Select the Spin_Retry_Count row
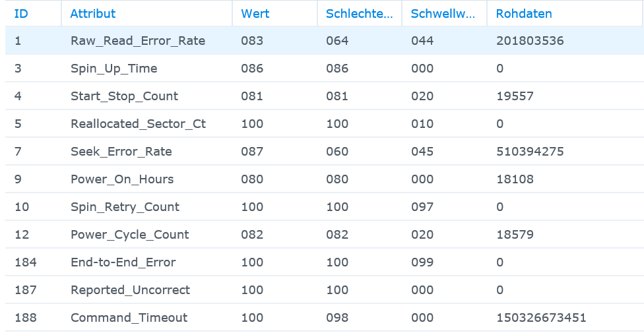The width and height of the screenshot is (644, 333). point(325,206)
